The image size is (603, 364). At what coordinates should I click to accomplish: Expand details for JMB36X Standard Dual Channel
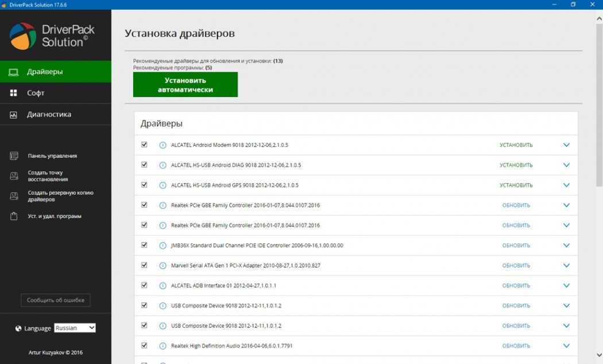click(566, 245)
